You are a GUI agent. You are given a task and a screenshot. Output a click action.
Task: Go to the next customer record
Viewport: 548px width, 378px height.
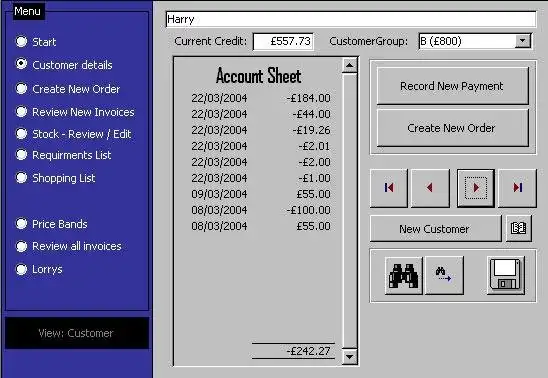(476, 188)
